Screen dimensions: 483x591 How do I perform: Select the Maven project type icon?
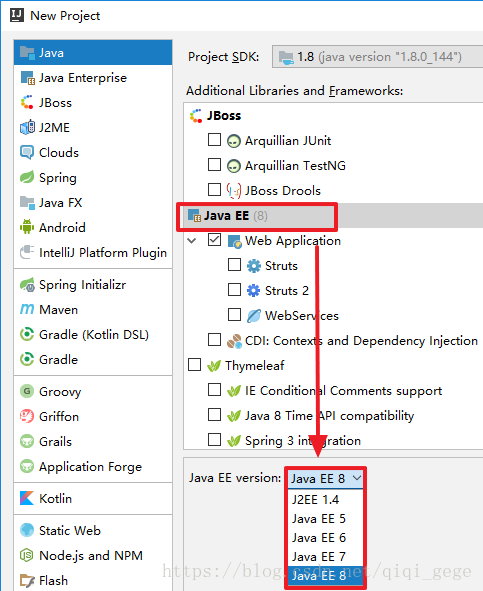click(x=27, y=309)
